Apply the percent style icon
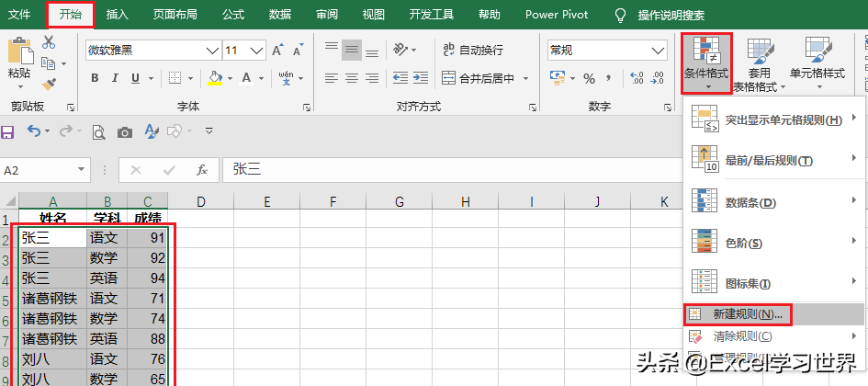Screen dimensions: 868x386 (589, 79)
